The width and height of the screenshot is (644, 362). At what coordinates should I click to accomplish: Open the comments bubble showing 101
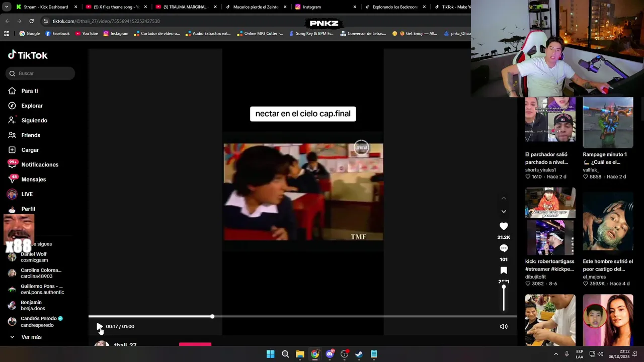[504, 248]
